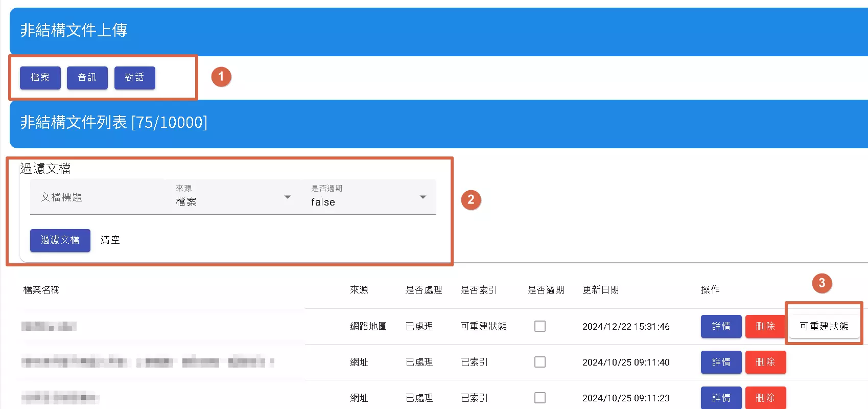Viewport: 868px width, 409px height.
Task: Click the 檔案 upload button
Action: click(x=40, y=78)
